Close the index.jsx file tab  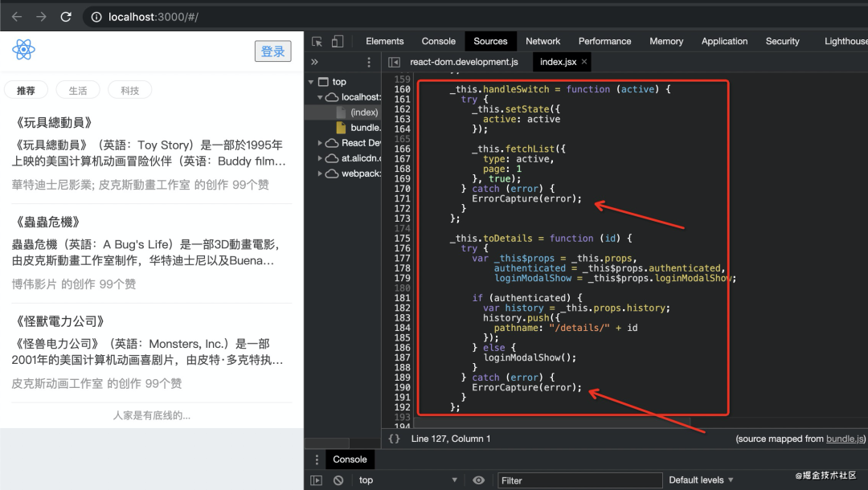pos(584,62)
